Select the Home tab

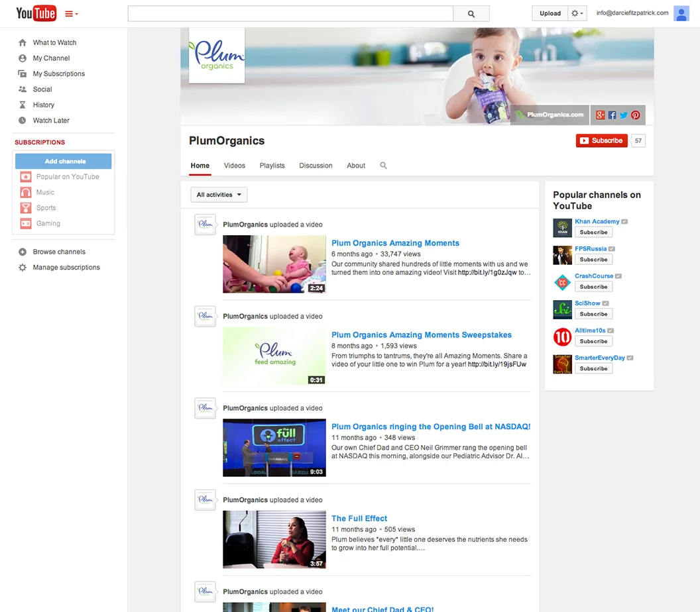coord(200,166)
